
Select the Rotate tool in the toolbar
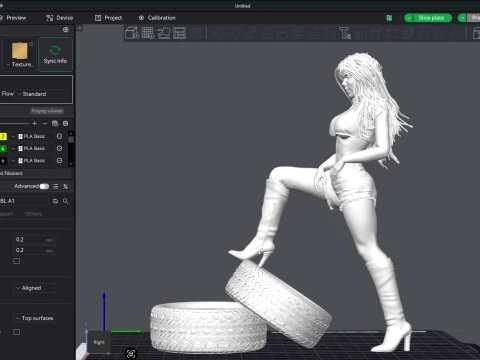(234, 33)
